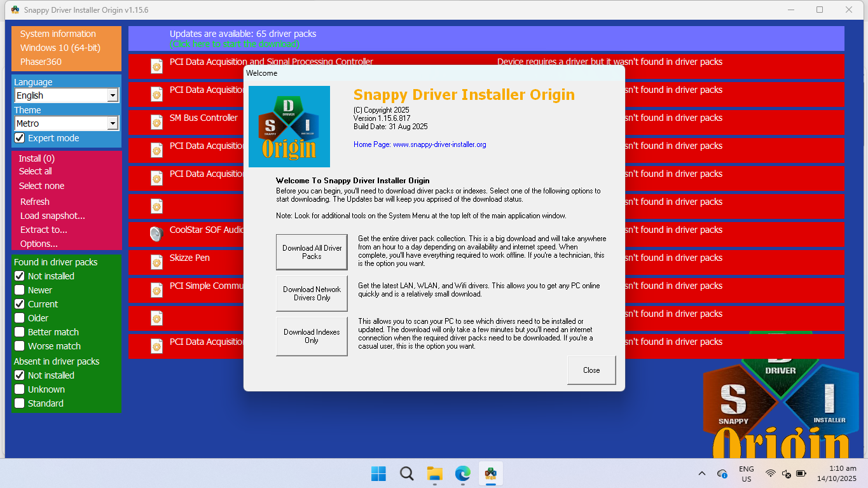Enable the Newer drivers filter checkbox
Viewport: 868px width, 488px height.
coord(20,290)
